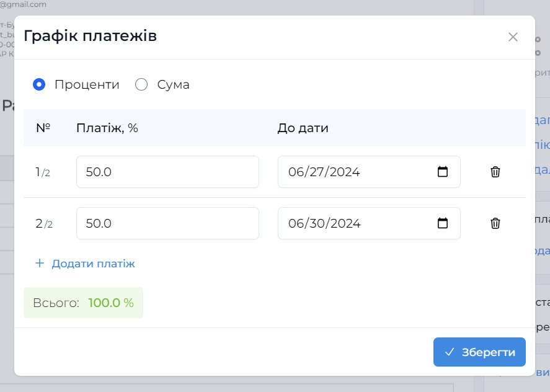Viewport: 550px width, 392px height.
Task: Select day 30 in second payment date
Action: [316, 223]
